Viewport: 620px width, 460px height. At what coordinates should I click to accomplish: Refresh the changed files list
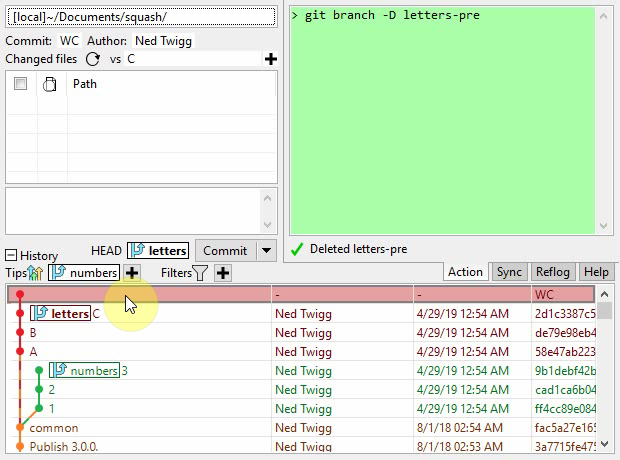[x=93, y=60]
